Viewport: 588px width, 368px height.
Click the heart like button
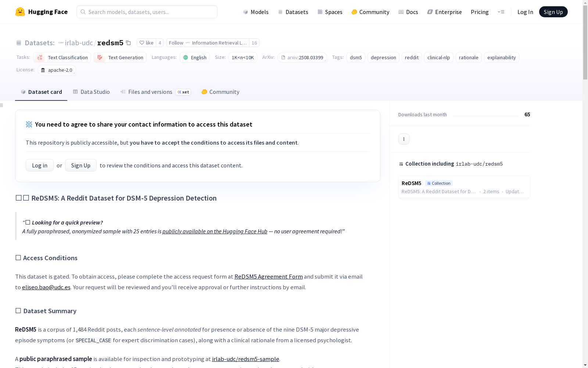146,43
